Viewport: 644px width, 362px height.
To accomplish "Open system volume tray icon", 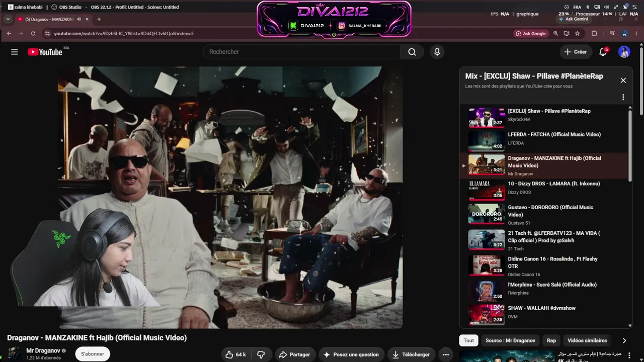I will pyautogui.click(x=606, y=7).
